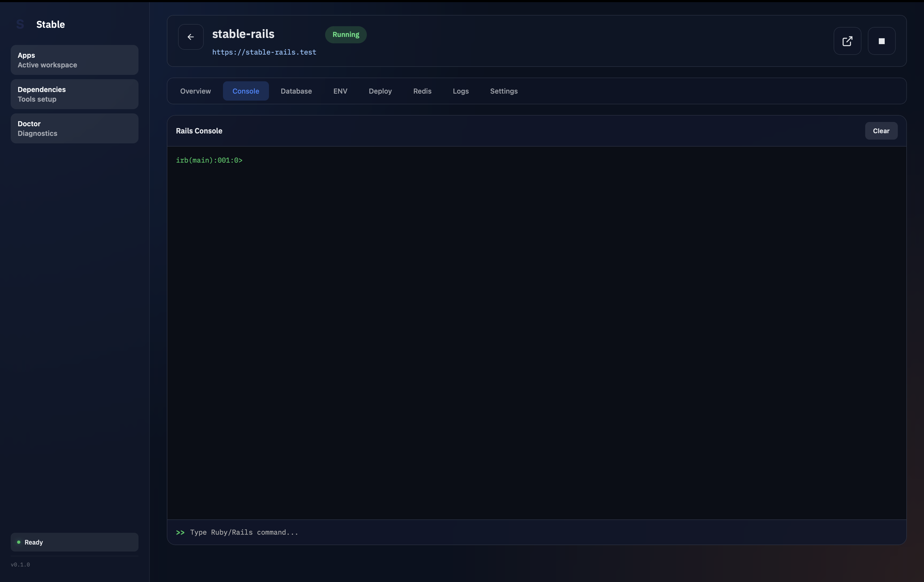Screen dimensions: 924x582
Task: Select the Console tab
Action: pos(246,91)
